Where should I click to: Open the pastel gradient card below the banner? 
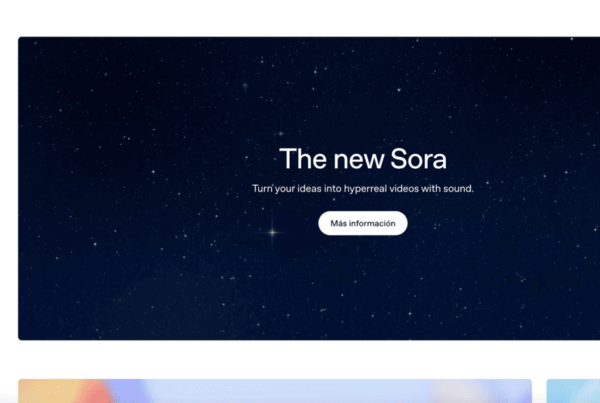[x=275, y=391]
